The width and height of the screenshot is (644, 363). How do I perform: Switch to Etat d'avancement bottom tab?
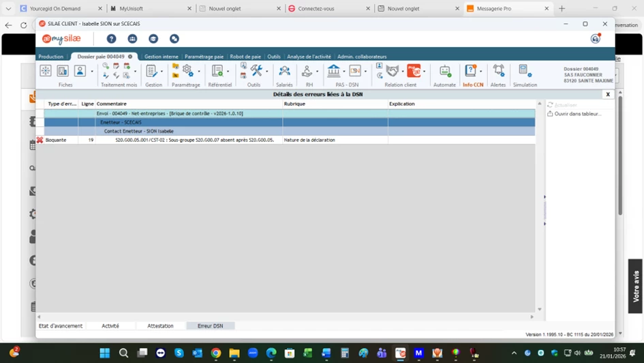(61, 326)
